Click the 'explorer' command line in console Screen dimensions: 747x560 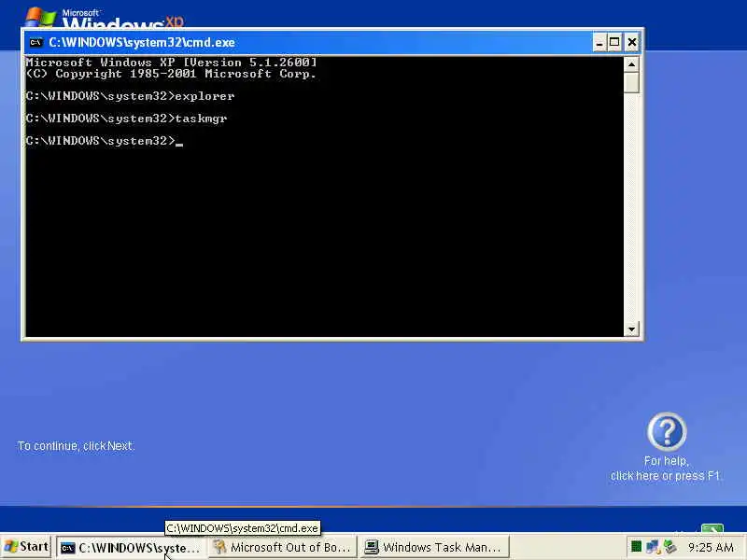coord(130,96)
